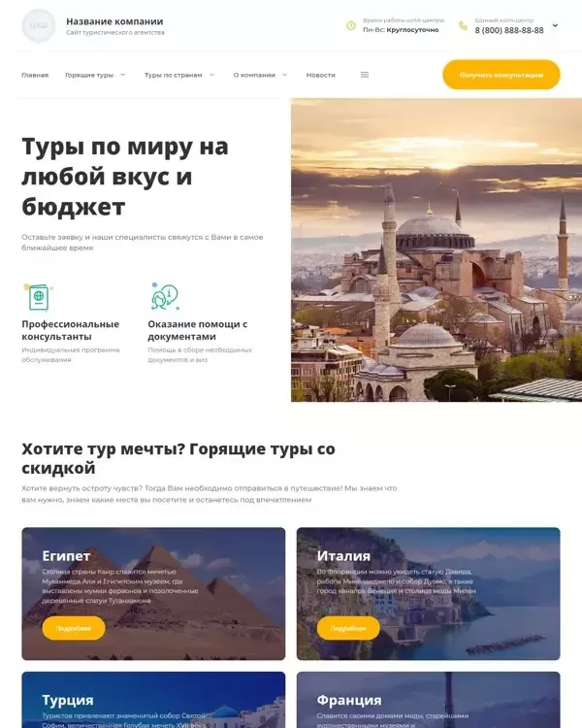This screenshot has height=728, width=582.
Task: Click Подробнее button on Египет card
Action: click(74, 628)
